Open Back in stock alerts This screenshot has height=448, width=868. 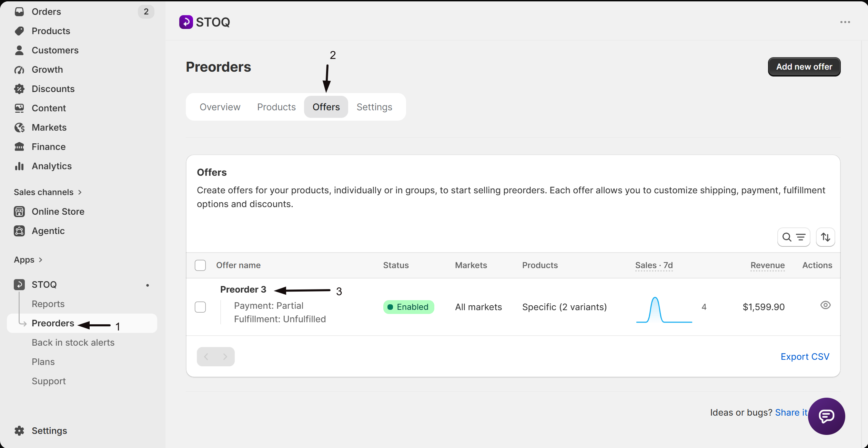[x=73, y=343]
